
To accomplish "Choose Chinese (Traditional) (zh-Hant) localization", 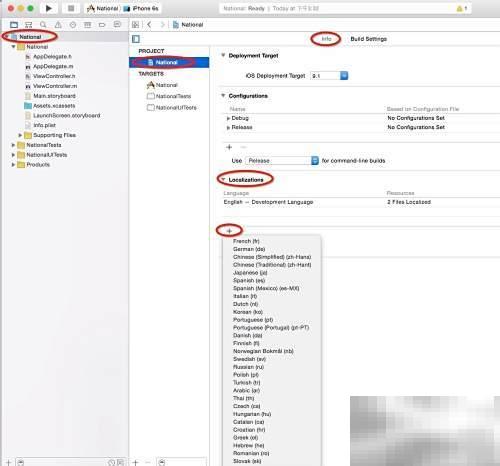I will tap(272, 265).
